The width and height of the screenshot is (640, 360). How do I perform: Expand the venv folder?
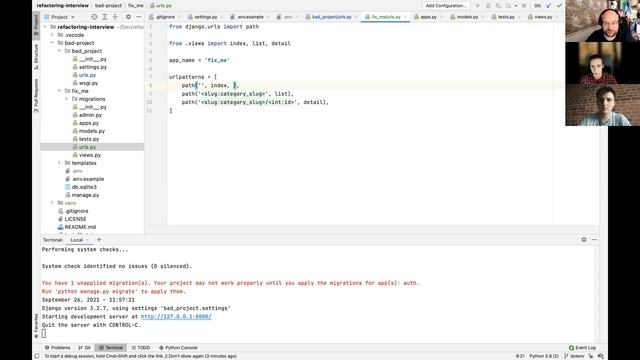pos(52,203)
